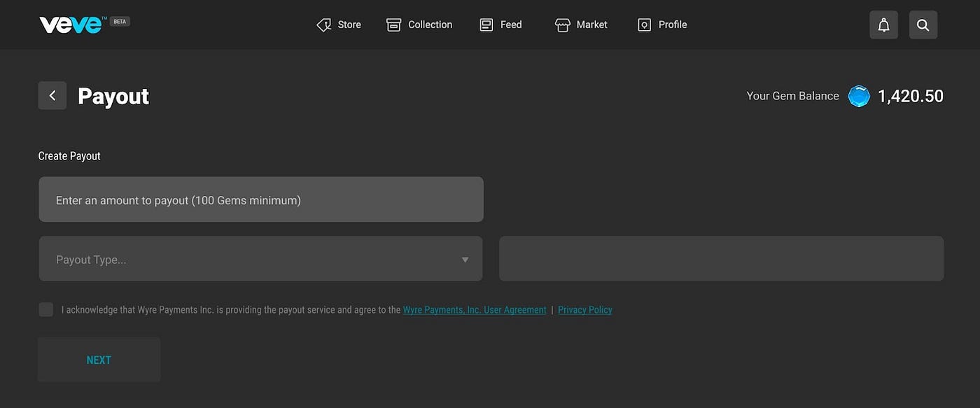
Task: Click the BETA badge
Action: click(120, 22)
